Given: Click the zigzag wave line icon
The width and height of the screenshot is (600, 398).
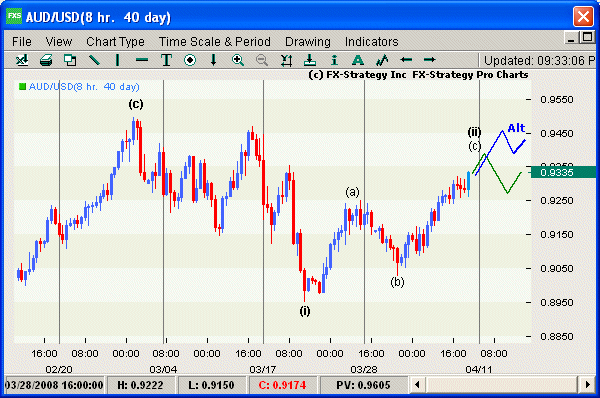Looking at the screenshot, I should (382, 60).
